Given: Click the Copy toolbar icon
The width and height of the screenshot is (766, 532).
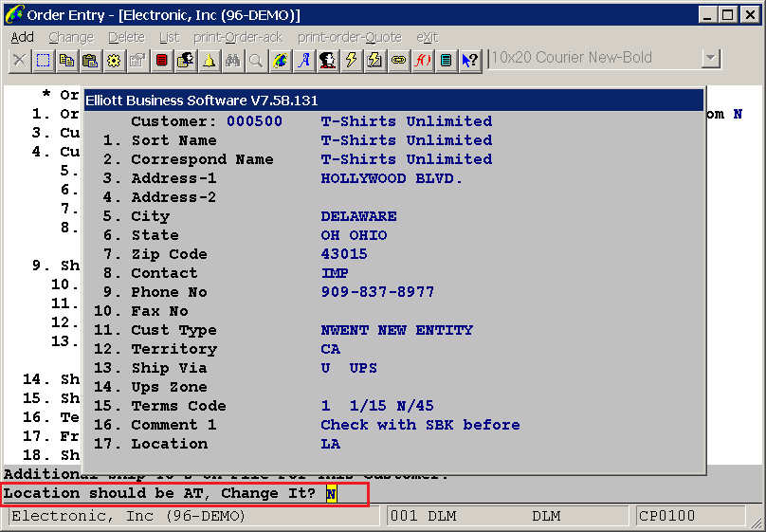Looking at the screenshot, I should pos(67,61).
